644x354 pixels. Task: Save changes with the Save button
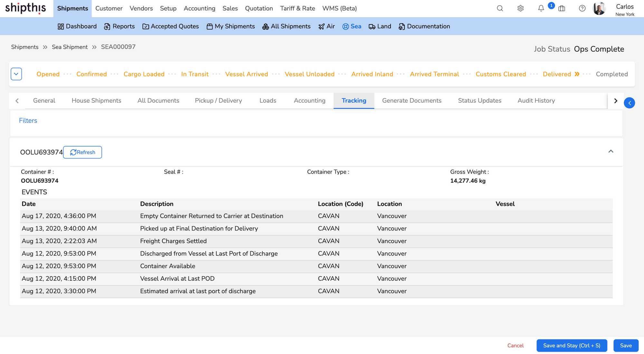coord(626,345)
